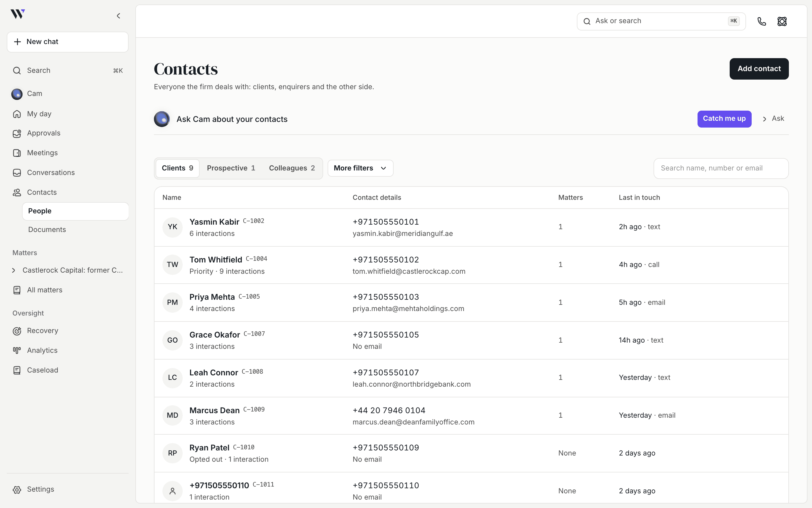Switch to the Clients tab
The height and width of the screenshot is (508, 812).
pyautogui.click(x=178, y=168)
